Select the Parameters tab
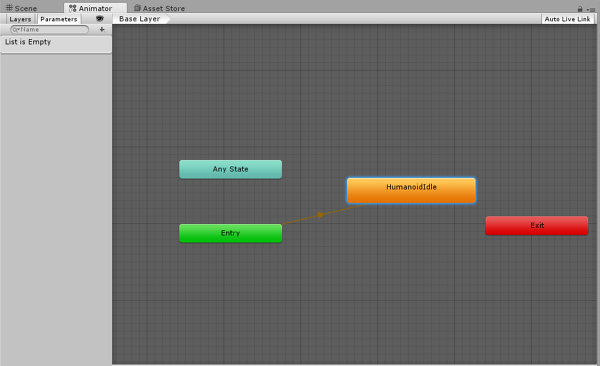Viewport: 600px width, 366px height. point(59,19)
